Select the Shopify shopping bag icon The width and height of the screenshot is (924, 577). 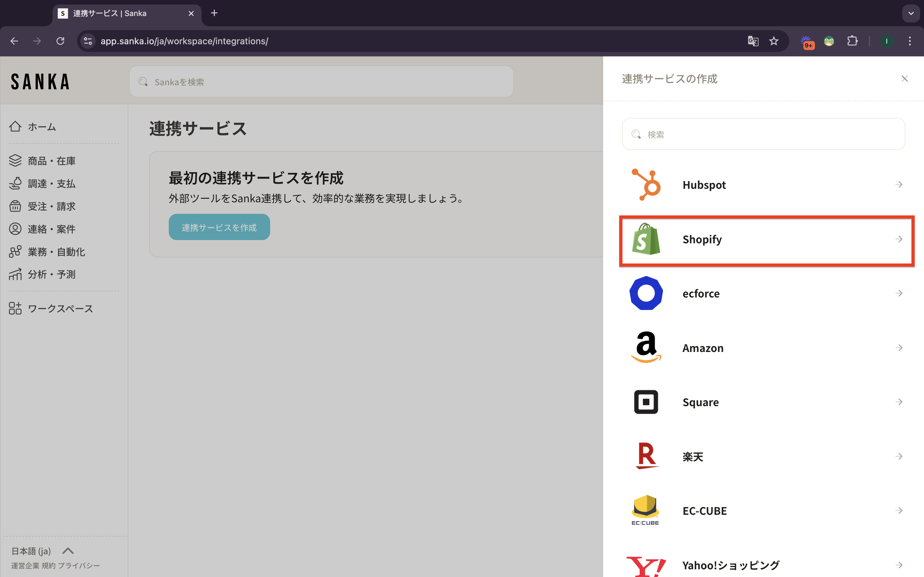(646, 239)
